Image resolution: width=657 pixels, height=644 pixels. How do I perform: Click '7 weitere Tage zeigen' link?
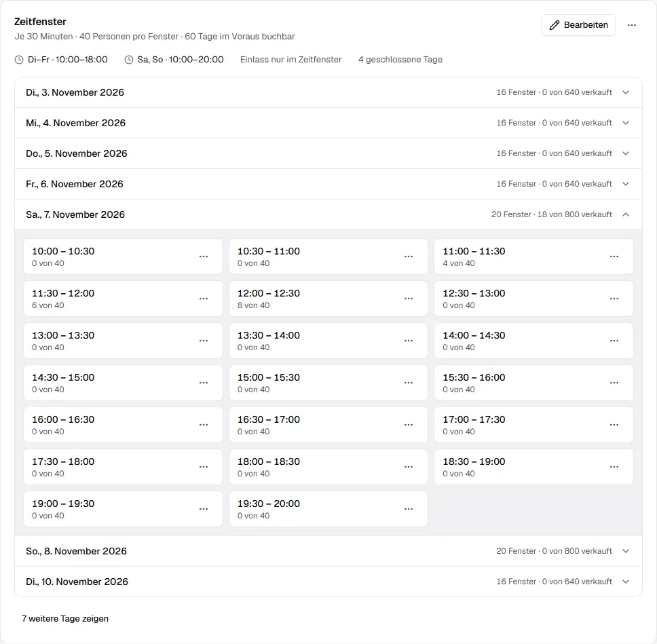tap(65, 618)
